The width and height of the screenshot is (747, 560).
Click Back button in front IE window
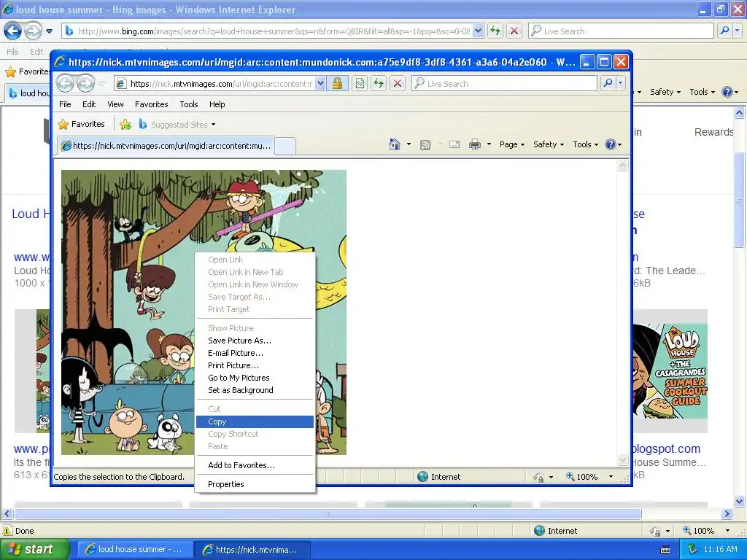pyautogui.click(x=65, y=84)
